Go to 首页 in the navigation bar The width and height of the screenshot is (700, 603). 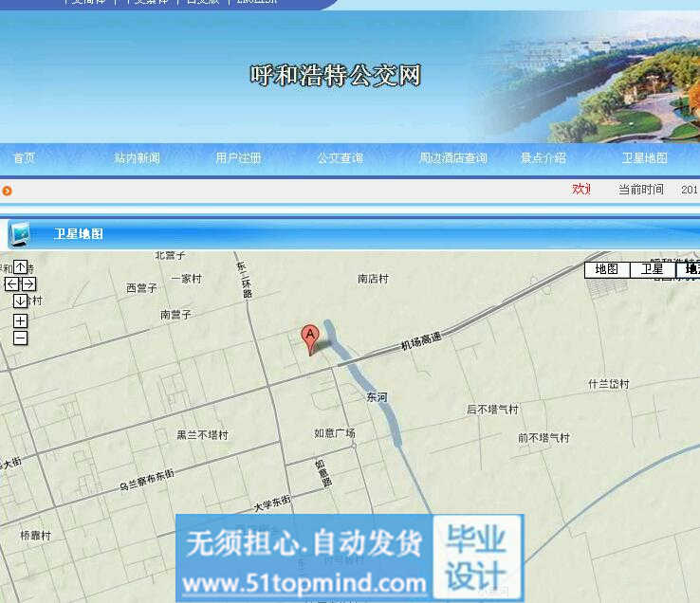click(x=24, y=158)
